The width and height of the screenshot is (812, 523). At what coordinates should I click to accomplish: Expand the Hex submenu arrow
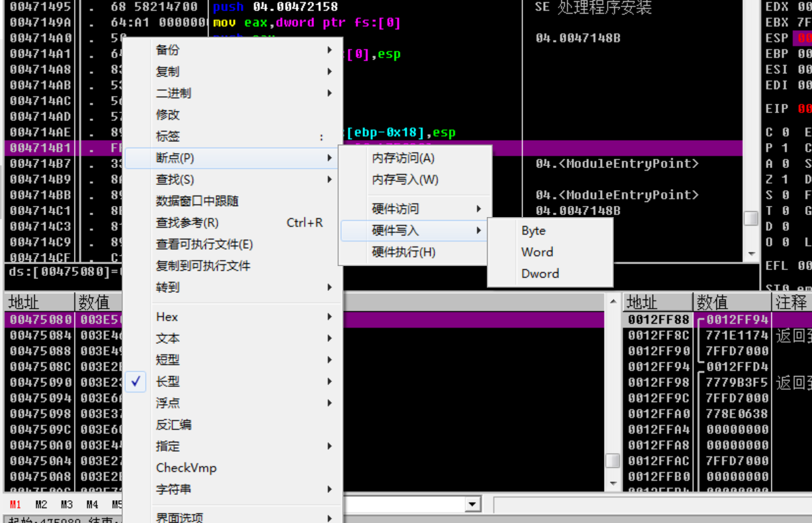coord(329,317)
